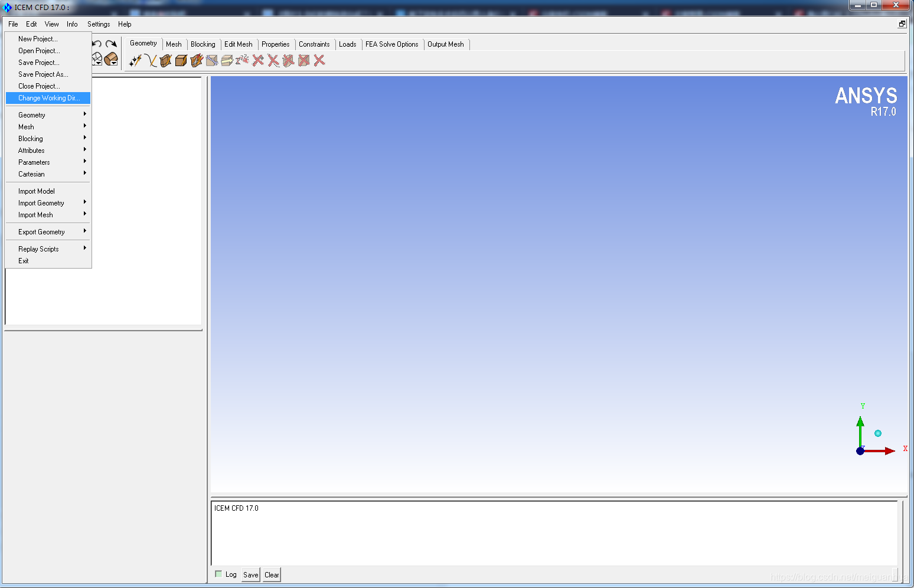Choose Close Project from the File menu
The width and height of the screenshot is (914, 588).
coord(48,86)
